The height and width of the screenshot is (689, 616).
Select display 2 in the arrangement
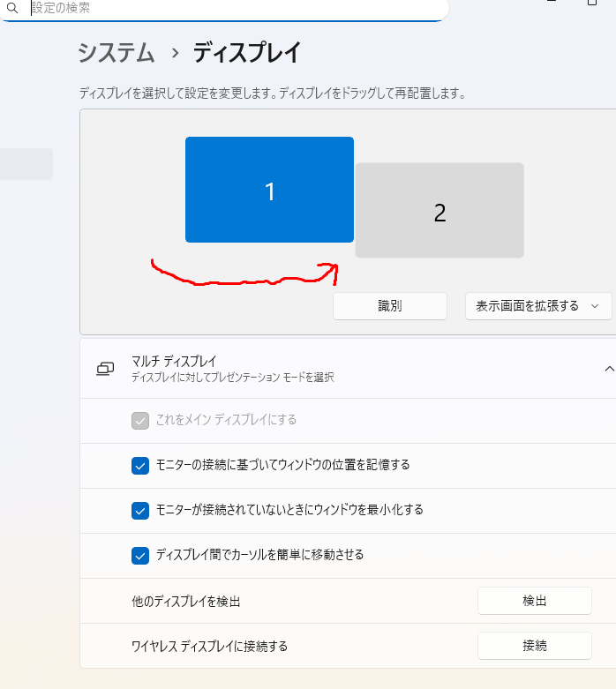point(439,211)
